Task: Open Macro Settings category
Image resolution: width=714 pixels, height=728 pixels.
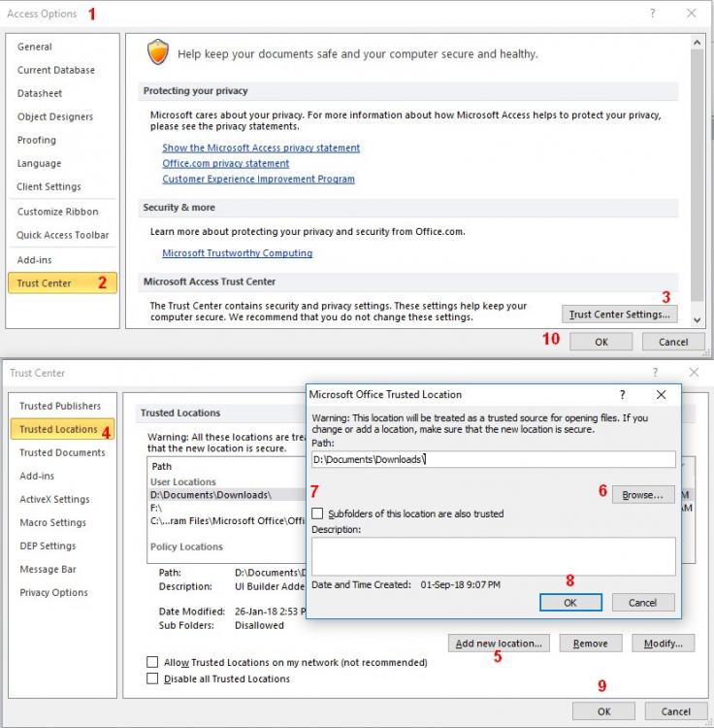Action: pyautogui.click(x=53, y=523)
